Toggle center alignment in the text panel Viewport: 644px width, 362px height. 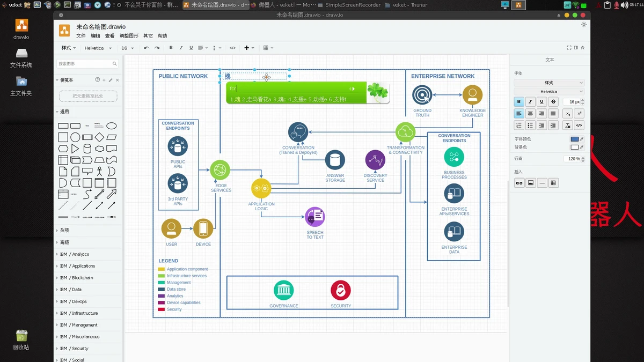click(x=530, y=114)
